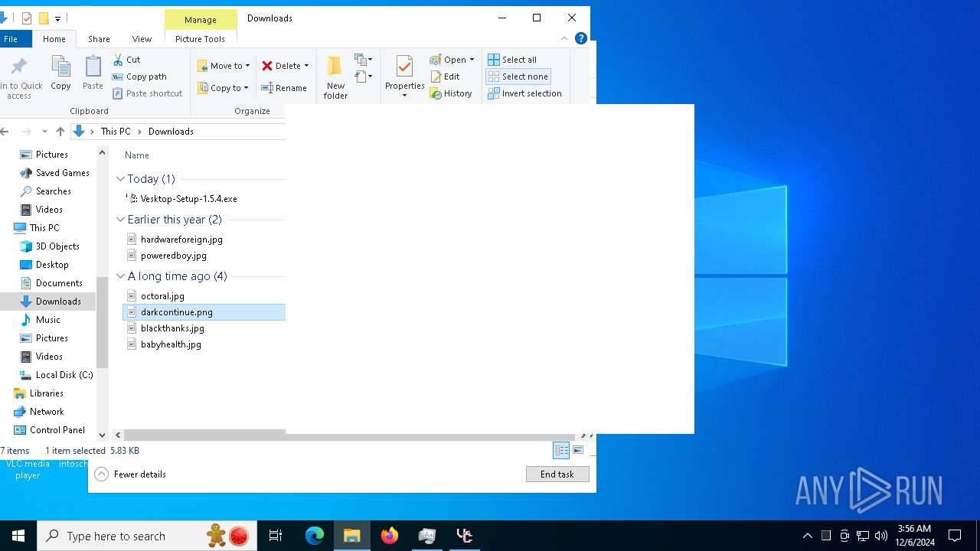Click Downloads in address breadcrumb
The height and width of the screenshot is (551, 980).
pos(171,132)
